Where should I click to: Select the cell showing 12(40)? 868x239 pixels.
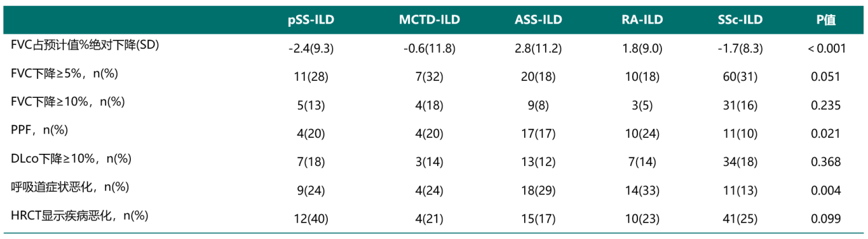[311, 219]
